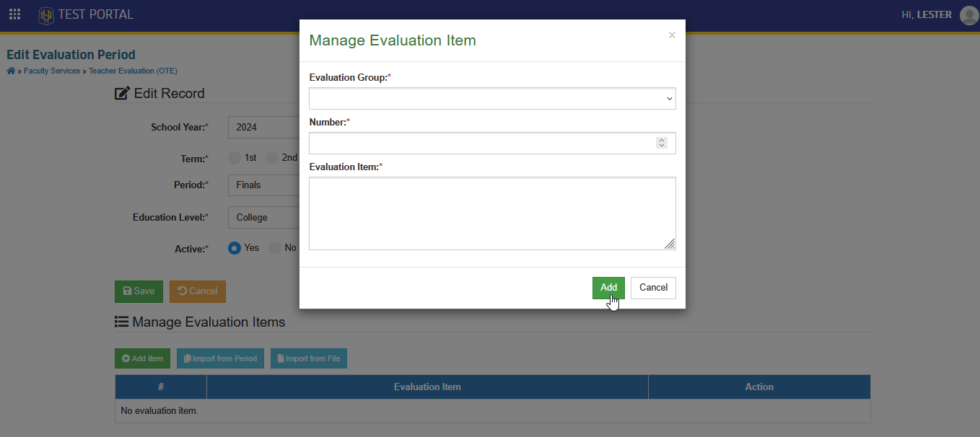Click the # column header

pyautogui.click(x=161, y=387)
